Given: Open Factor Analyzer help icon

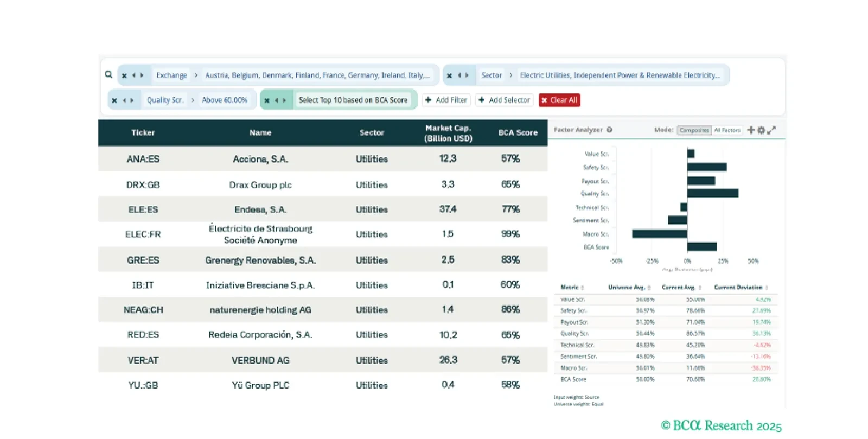Looking at the screenshot, I should click(x=609, y=130).
